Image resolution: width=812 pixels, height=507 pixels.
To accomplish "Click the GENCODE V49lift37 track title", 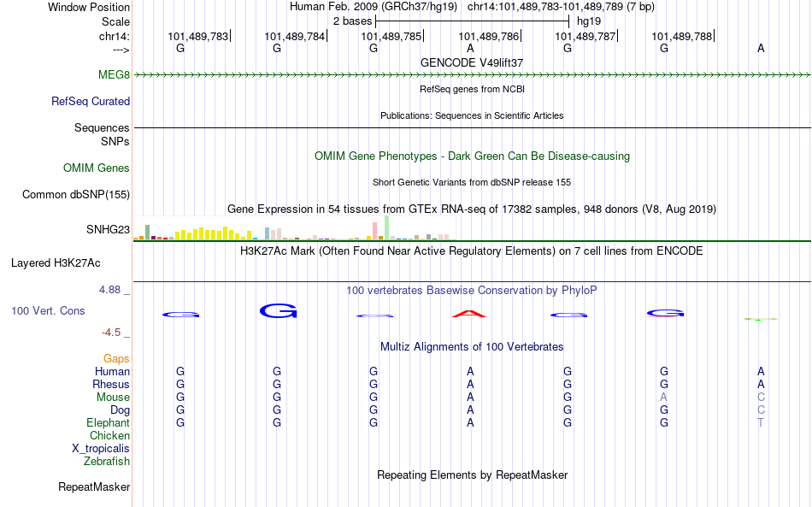I will pos(472,63).
